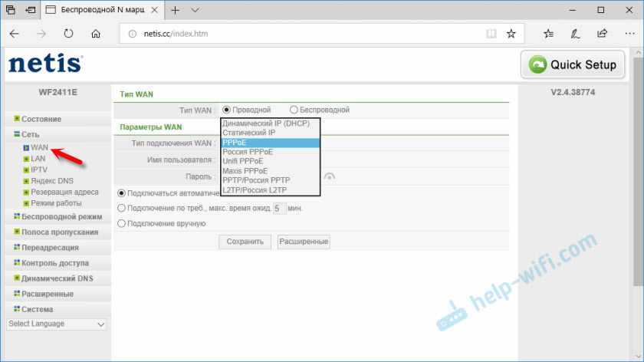644x362 pixels.
Task: Add page to favorites star icon
Action: coord(512,34)
